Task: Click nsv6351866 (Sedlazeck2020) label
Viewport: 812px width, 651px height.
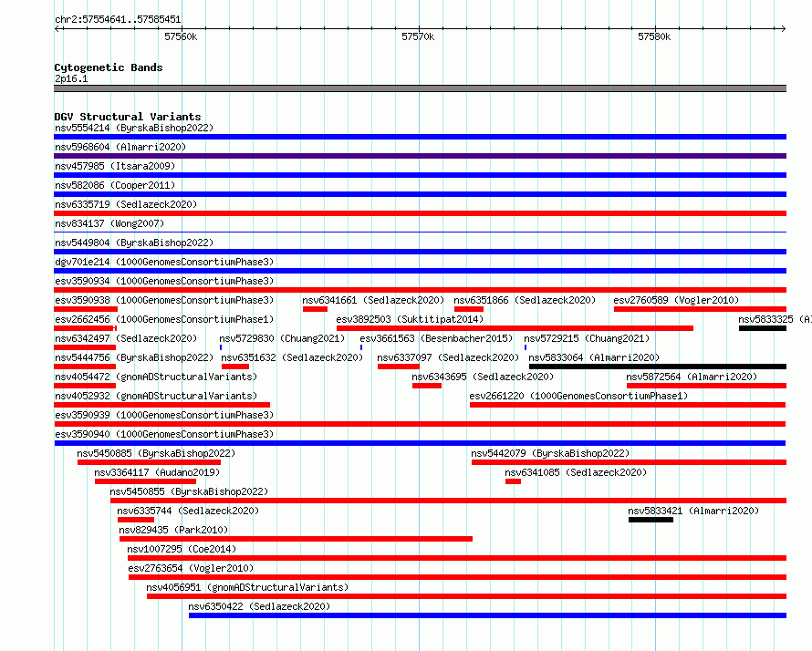Action: point(525,300)
